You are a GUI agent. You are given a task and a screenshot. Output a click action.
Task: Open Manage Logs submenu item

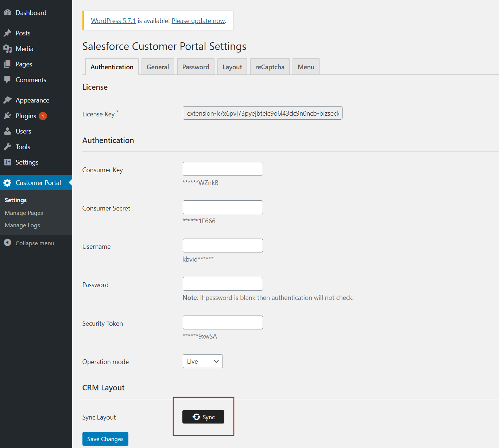22,225
